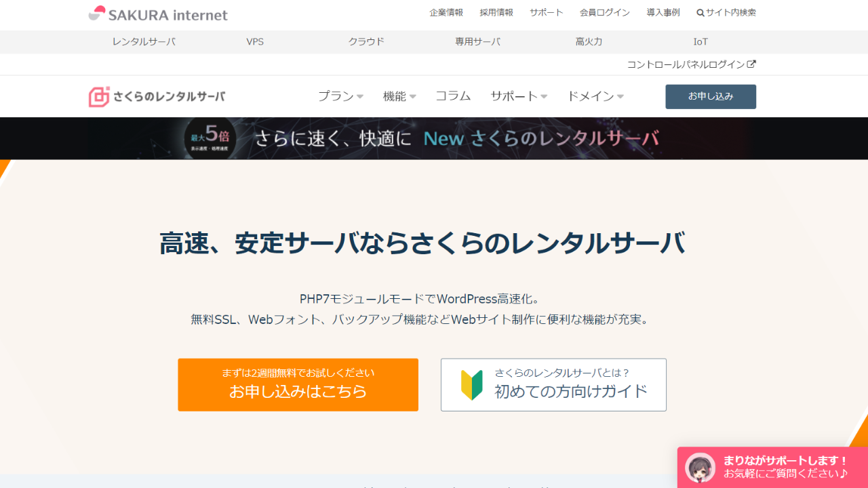
Task: Select VPS service tab
Action: click(x=255, y=42)
